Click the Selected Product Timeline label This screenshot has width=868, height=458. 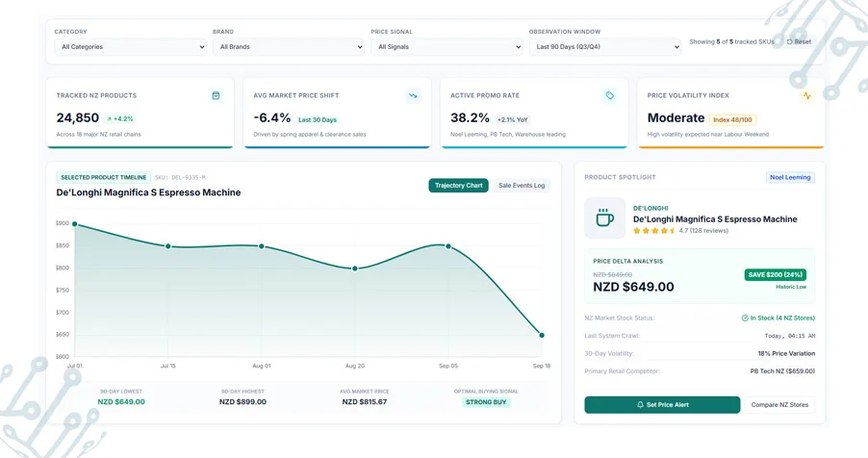click(x=104, y=178)
